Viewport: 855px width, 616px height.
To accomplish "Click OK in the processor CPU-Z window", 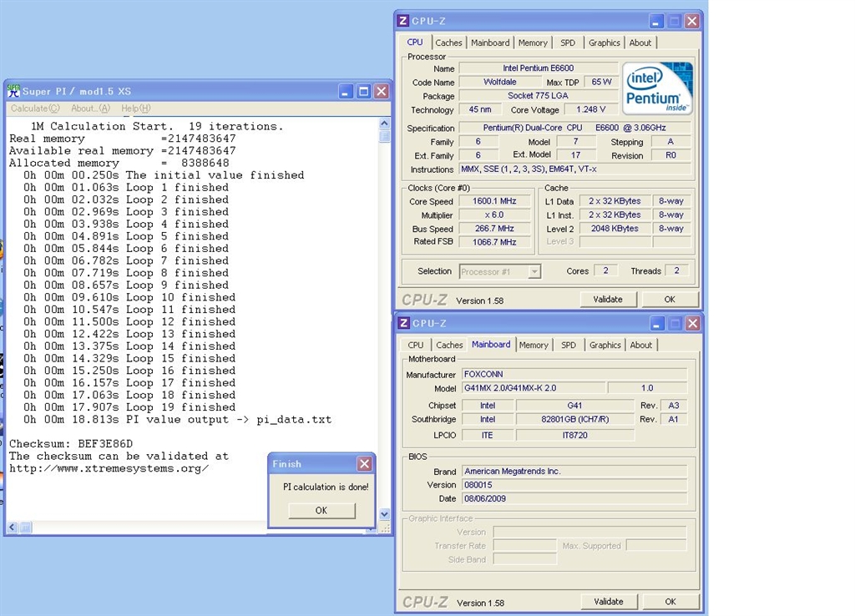I will coord(670,299).
